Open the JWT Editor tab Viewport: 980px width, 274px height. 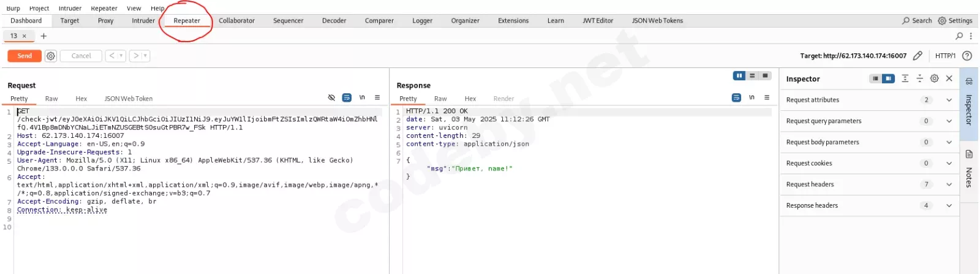pos(598,20)
